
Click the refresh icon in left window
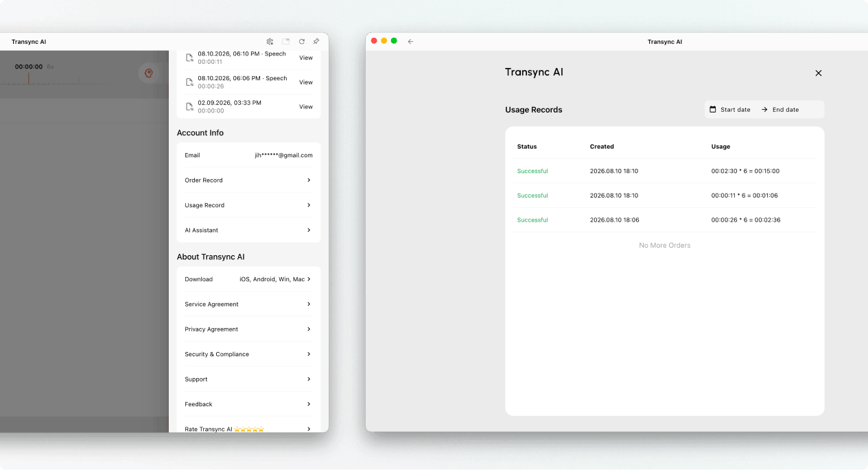[x=301, y=42]
